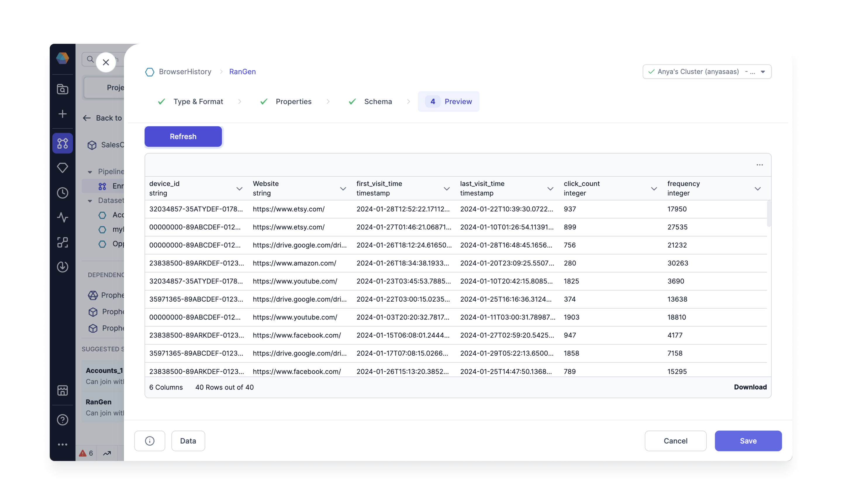This screenshot has height=504, width=842.
Task: Click the plus create icon in sidebar
Action: pyautogui.click(x=63, y=114)
